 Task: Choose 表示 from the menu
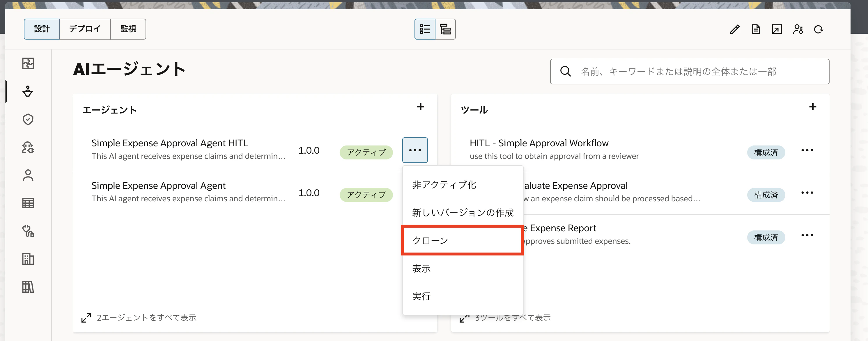pyautogui.click(x=463, y=269)
